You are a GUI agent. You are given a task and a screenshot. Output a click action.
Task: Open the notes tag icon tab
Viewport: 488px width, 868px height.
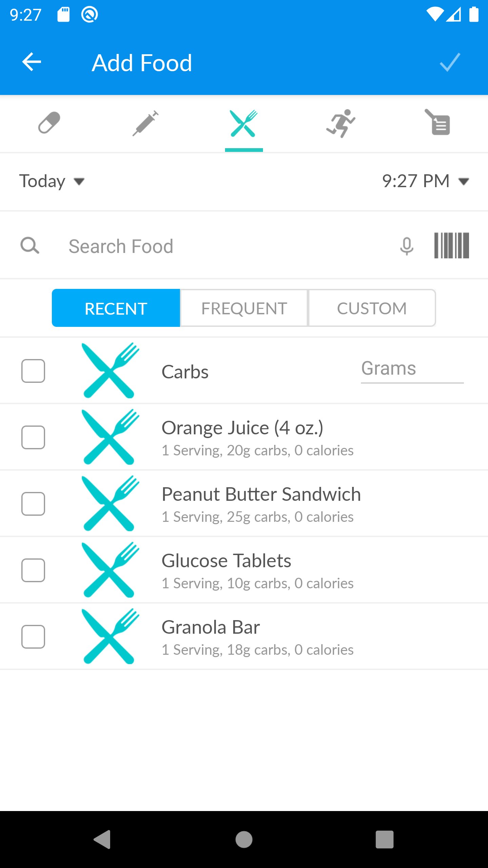coord(438,123)
